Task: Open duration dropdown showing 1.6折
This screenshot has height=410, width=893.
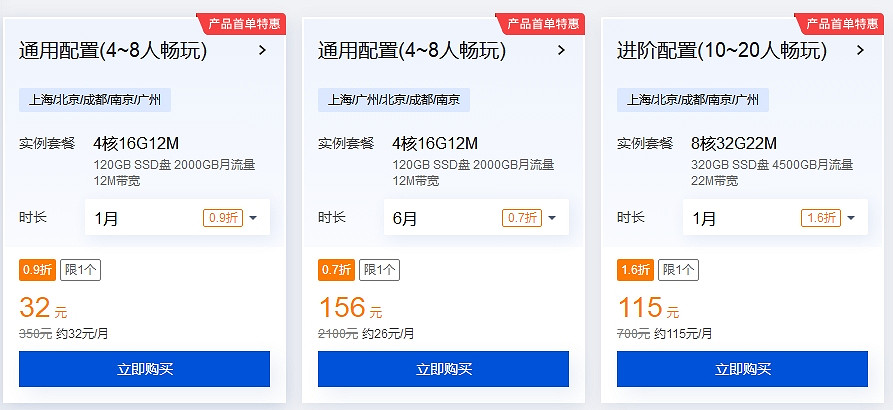Action: pyautogui.click(x=775, y=217)
